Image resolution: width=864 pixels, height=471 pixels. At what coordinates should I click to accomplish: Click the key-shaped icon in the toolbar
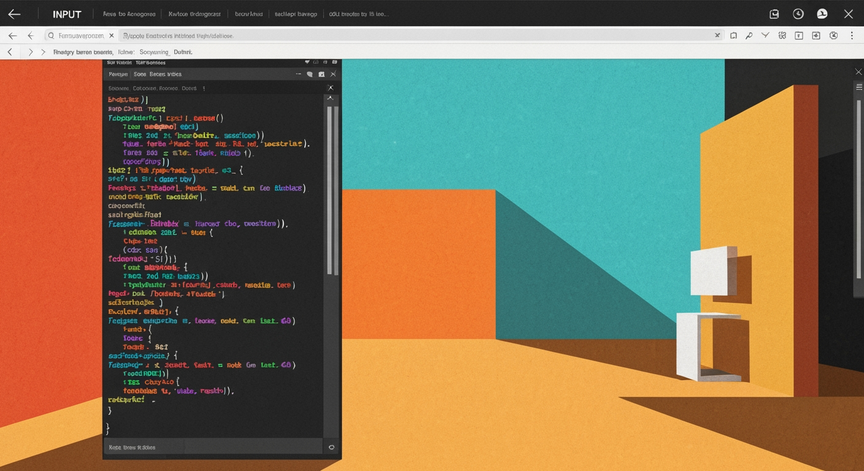point(749,35)
